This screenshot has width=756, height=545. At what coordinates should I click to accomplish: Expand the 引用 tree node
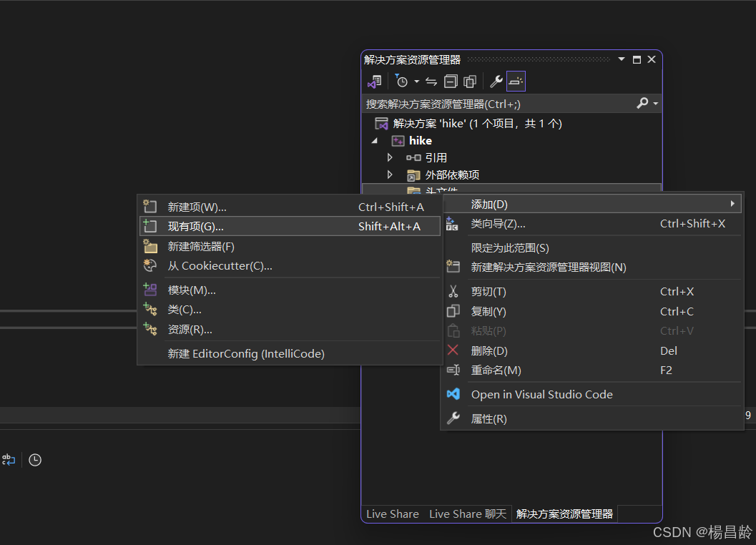click(x=389, y=157)
